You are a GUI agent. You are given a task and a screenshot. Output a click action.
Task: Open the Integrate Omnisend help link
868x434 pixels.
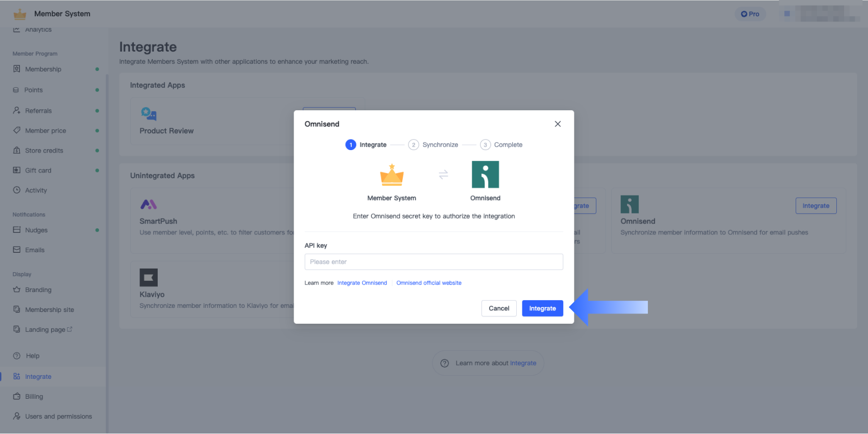pyautogui.click(x=362, y=283)
